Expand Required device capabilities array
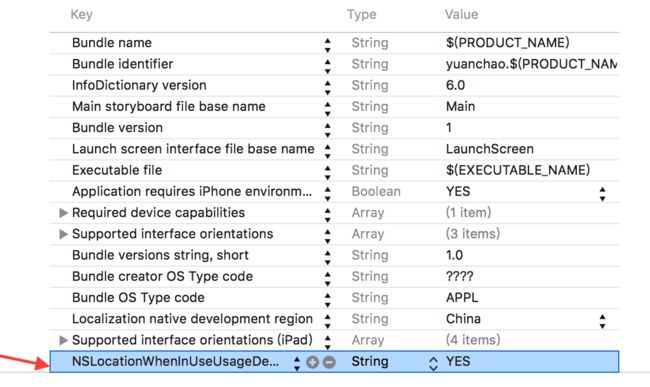Image resolution: width=650 pixels, height=387 pixels. click(63, 213)
